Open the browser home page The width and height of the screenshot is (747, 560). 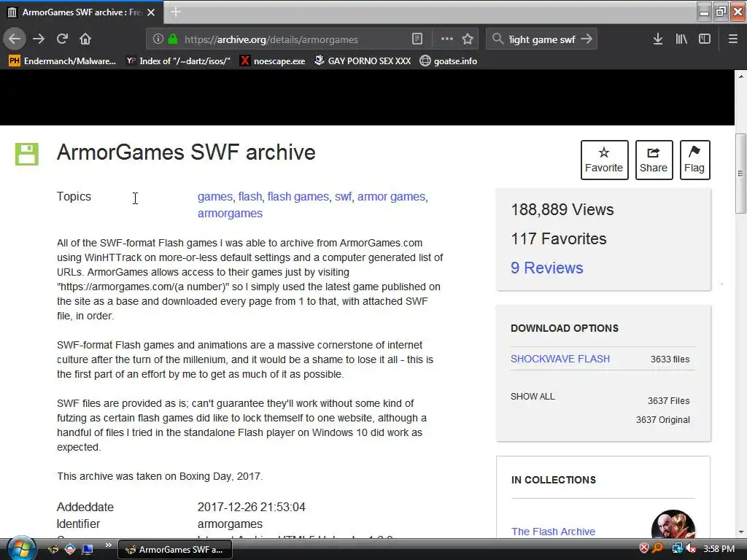pyautogui.click(x=85, y=39)
